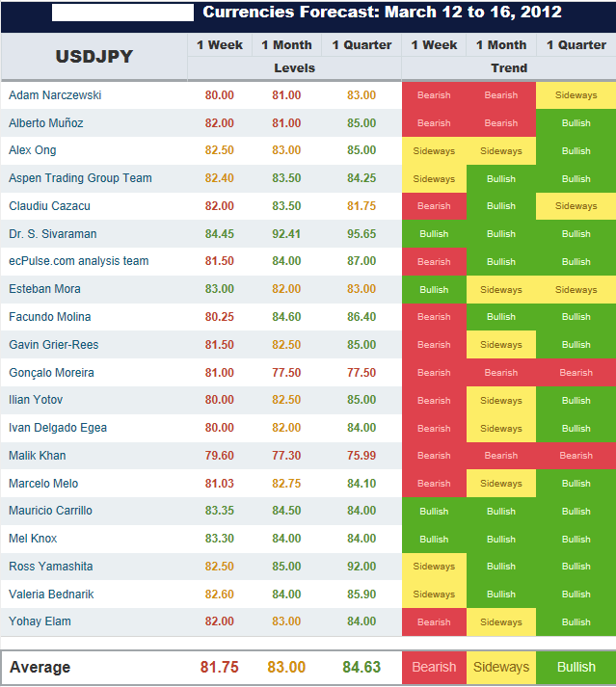Click Dr. S. Sivaraman's 1 Quarter value 95.65
Viewport: 616px width, 687px height.
[x=362, y=234]
